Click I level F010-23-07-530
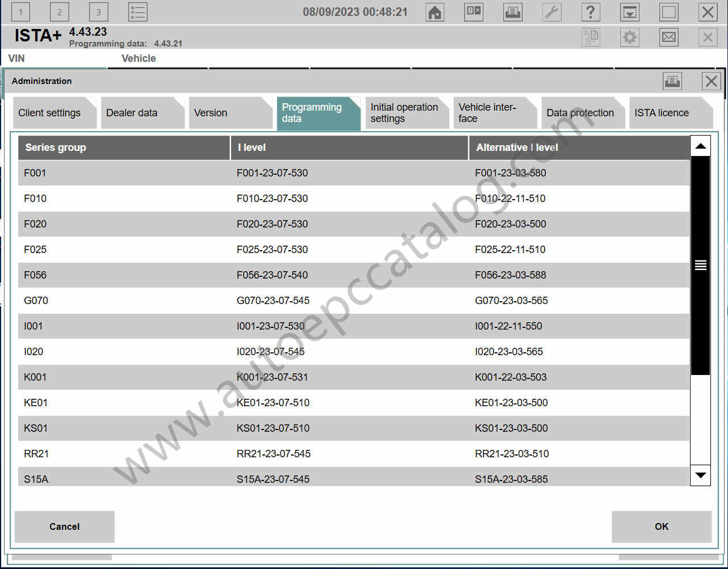This screenshot has height=569, width=728. pyautogui.click(x=272, y=199)
